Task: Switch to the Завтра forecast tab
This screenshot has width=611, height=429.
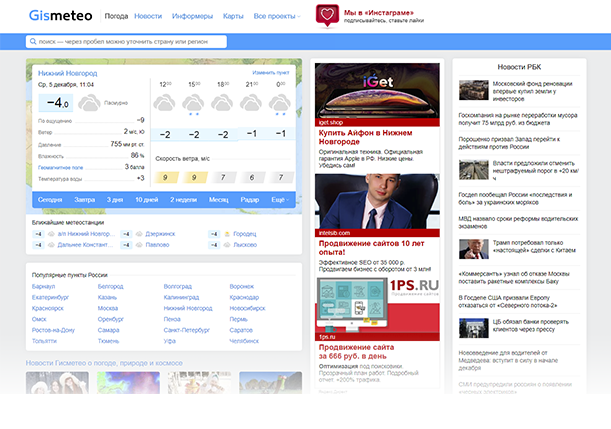Action: [85, 200]
